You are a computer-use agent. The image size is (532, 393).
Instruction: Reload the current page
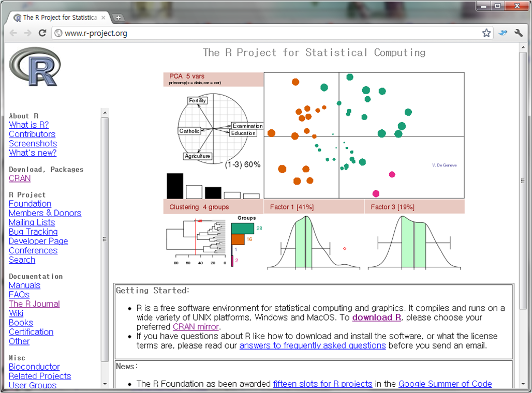[x=42, y=33]
